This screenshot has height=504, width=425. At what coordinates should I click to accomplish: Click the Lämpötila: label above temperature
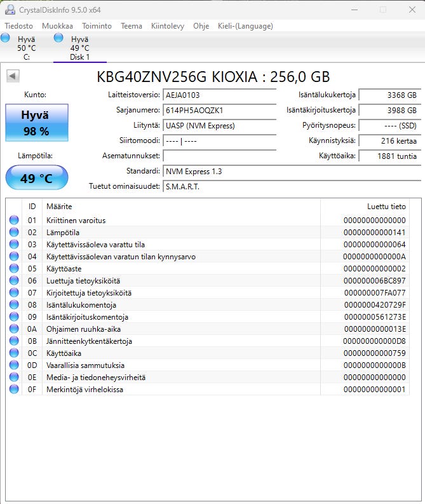tap(36, 156)
